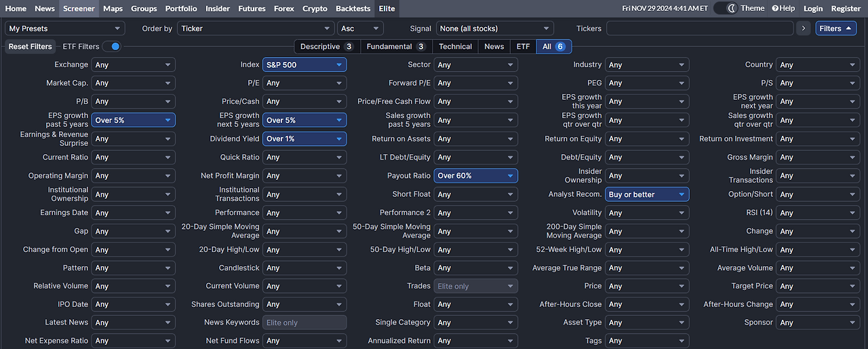Open the EPS growth past 5 years dropdown

tap(134, 120)
